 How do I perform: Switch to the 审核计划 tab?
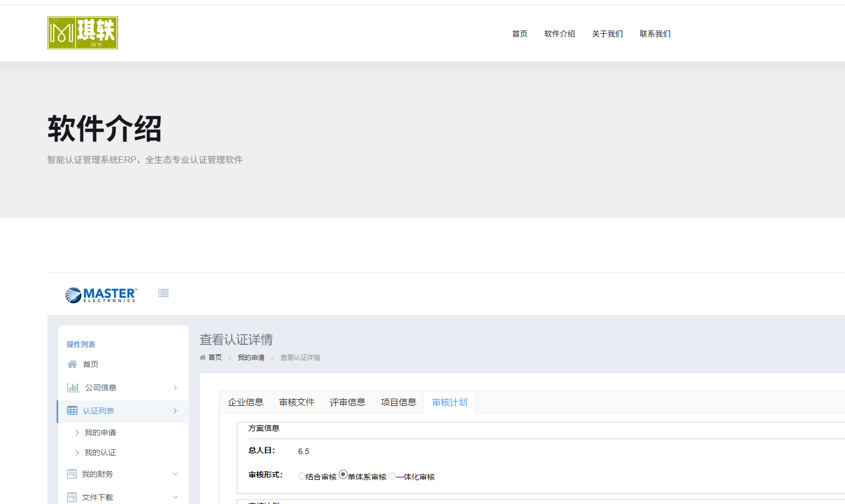(x=450, y=403)
